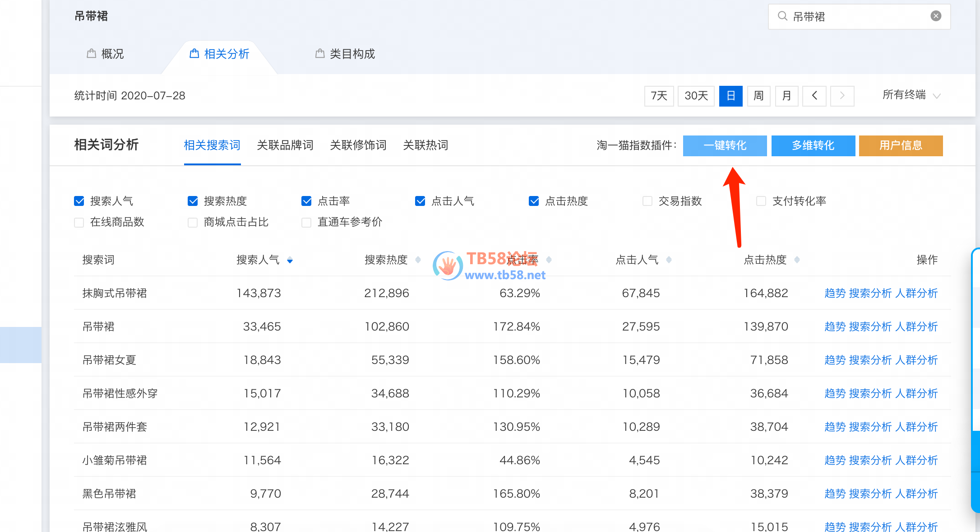The height and width of the screenshot is (532, 980).
Task: Enable the 支付转化率 checkbox
Action: pos(761,201)
